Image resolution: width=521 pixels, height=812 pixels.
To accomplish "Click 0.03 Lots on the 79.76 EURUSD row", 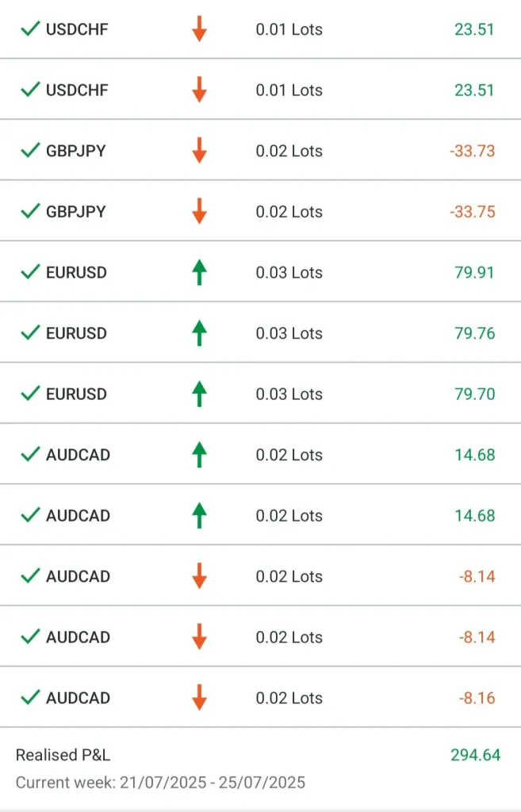I will tap(289, 333).
